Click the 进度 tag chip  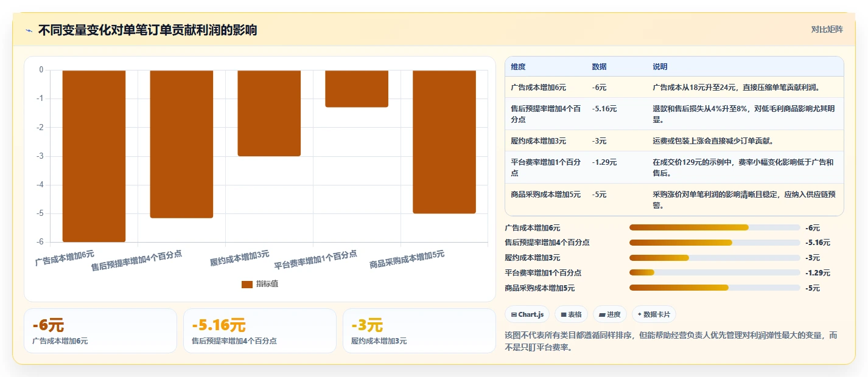[610, 314]
